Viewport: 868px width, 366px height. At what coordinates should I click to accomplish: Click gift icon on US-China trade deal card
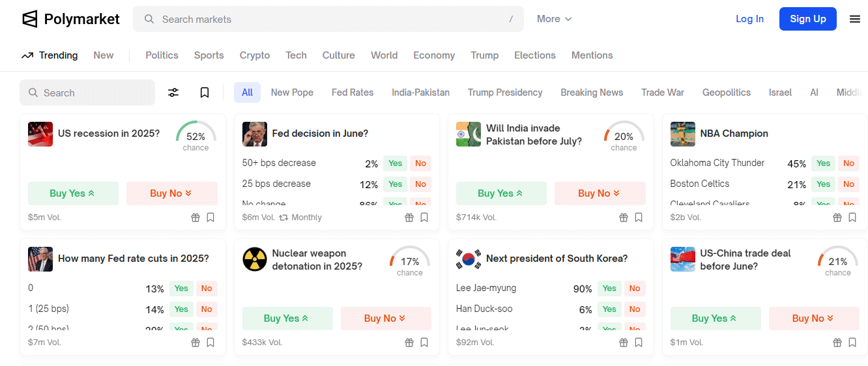[837, 343]
